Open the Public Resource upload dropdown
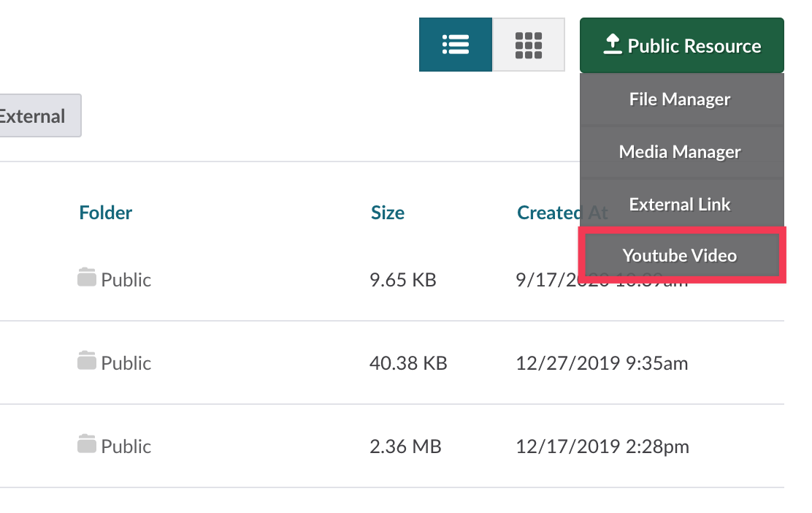This screenshot has width=812, height=513. tap(681, 45)
